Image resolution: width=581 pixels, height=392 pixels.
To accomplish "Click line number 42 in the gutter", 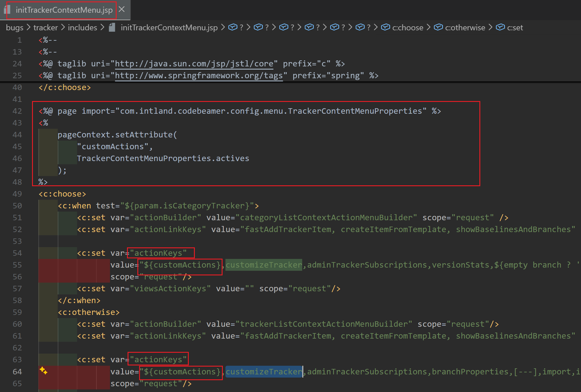I will click(17, 111).
